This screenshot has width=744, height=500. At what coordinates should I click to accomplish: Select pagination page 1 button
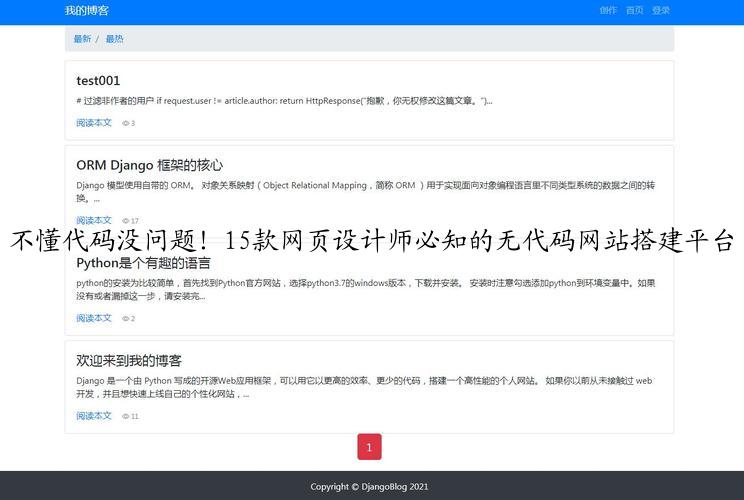[369, 447]
